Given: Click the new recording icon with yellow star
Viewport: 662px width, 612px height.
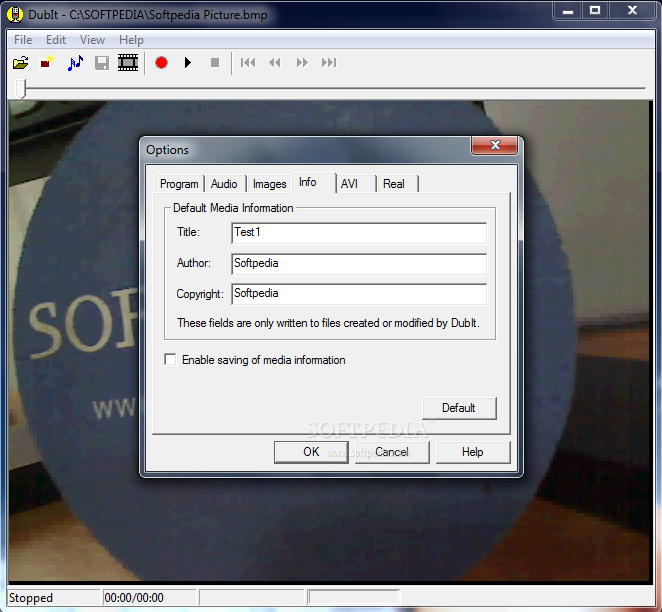Looking at the screenshot, I should [47, 62].
